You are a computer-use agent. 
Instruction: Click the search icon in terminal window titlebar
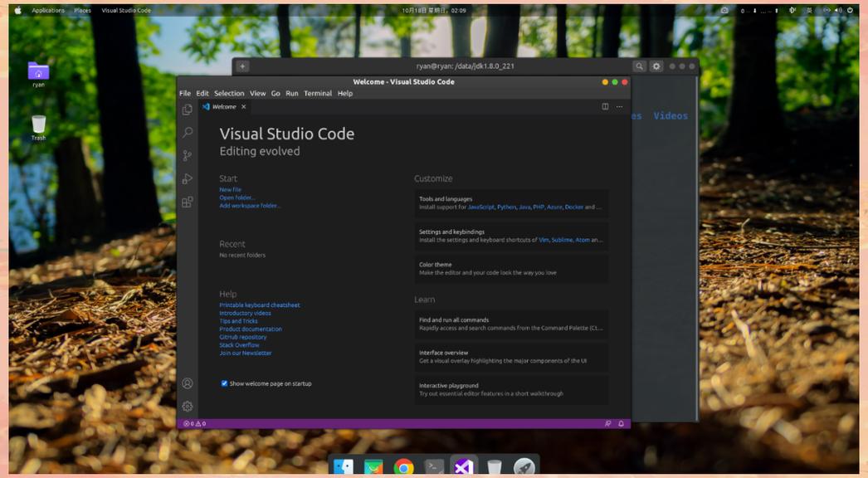pos(639,66)
